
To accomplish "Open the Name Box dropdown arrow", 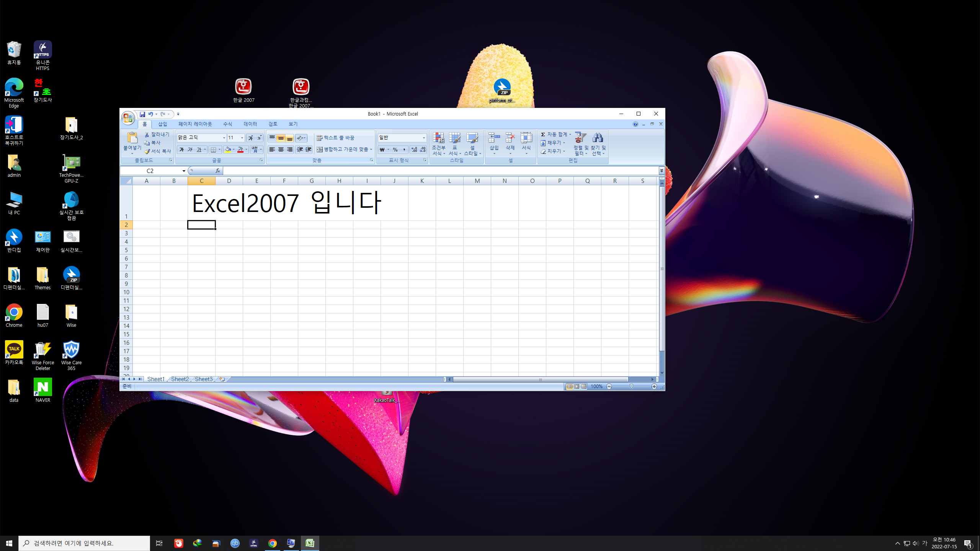I will [184, 171].
